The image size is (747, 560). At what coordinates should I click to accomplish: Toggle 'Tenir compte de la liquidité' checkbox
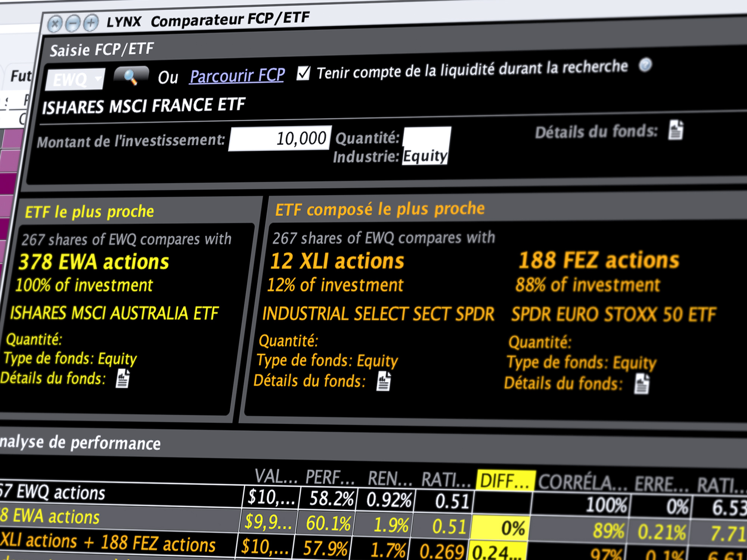(303, 73)
